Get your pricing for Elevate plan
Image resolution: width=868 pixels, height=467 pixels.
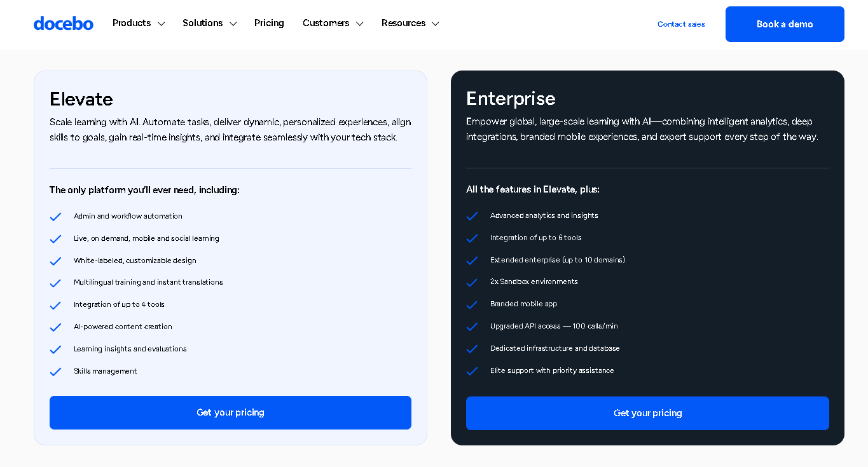coord(230,412)
